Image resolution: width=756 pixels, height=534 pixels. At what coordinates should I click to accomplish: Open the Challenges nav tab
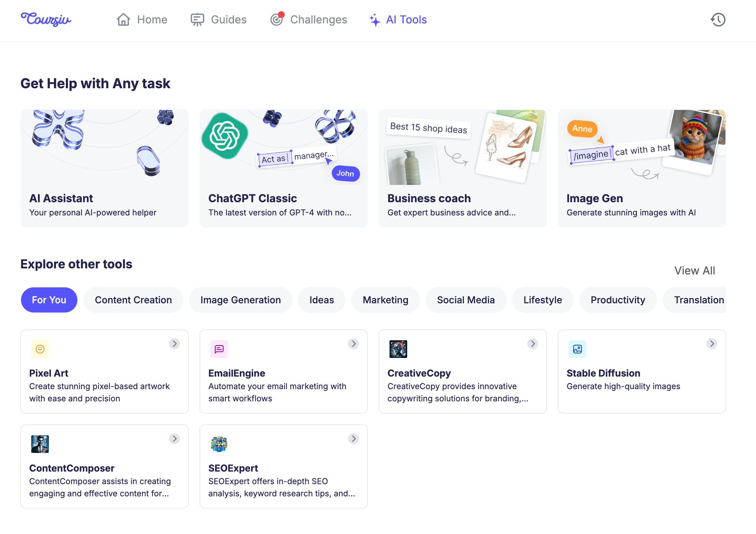(309, 20)
